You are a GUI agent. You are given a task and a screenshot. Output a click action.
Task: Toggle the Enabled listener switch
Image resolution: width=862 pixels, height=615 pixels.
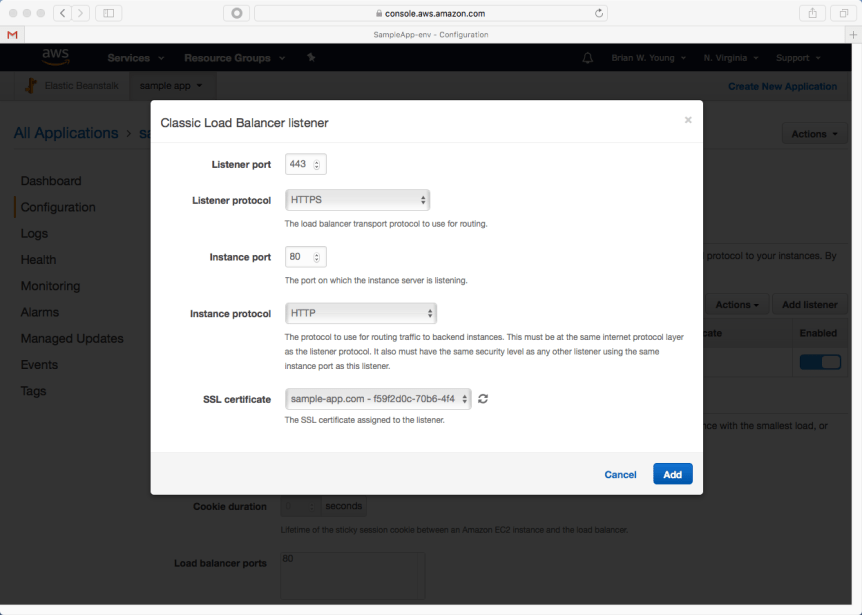click(819, 362)
